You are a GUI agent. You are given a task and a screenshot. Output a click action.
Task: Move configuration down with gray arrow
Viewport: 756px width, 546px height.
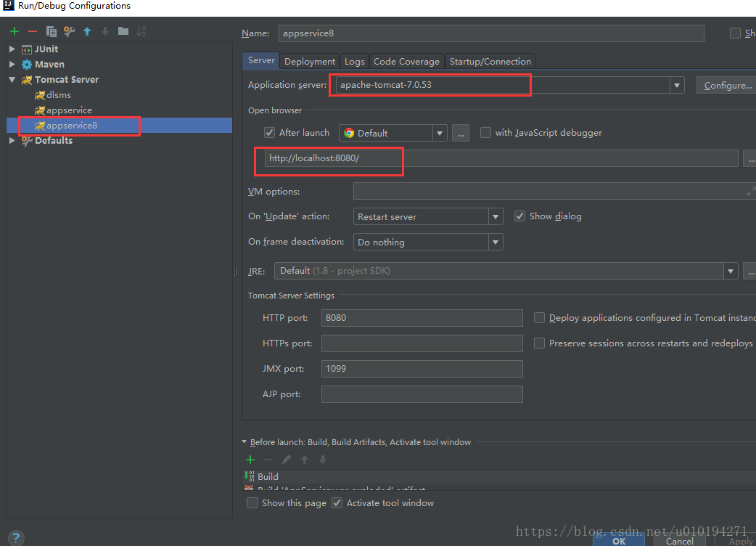pos(105,31)
